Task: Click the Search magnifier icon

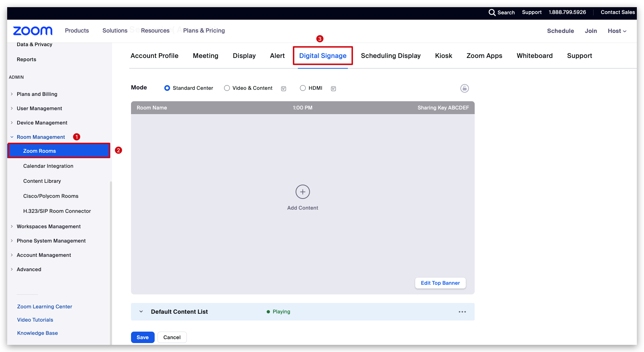Action: (x=492, y=13)
